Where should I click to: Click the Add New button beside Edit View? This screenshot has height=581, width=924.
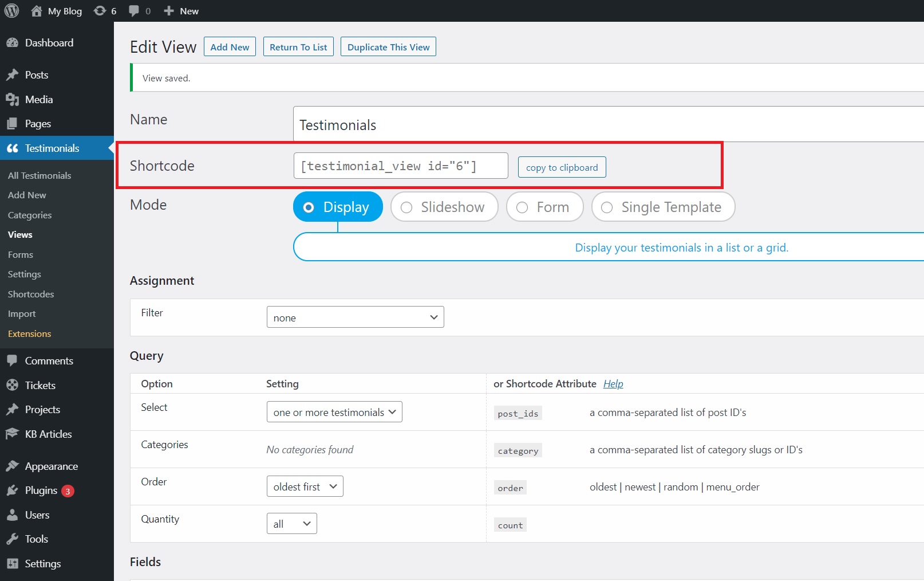[230, 47]
